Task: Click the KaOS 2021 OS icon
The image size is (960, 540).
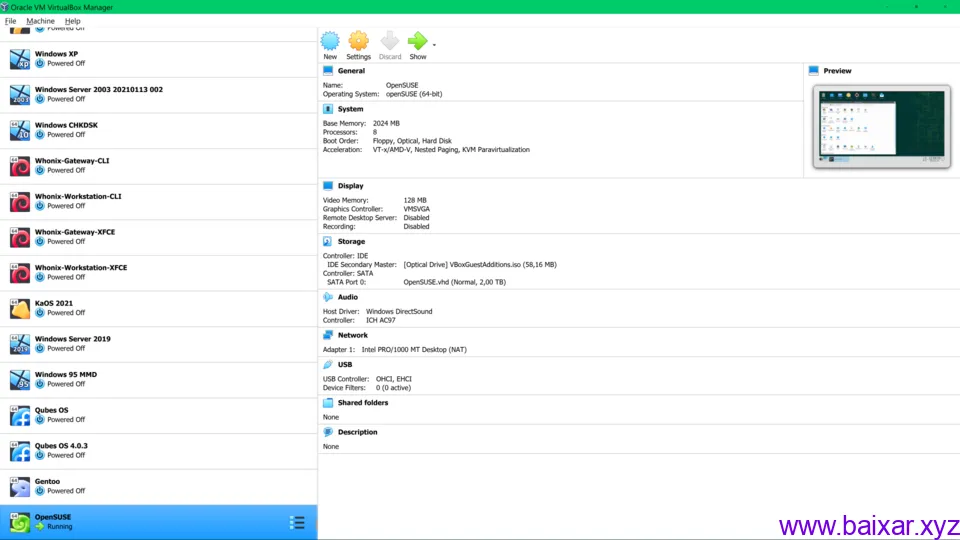Action: [x=20, y=308]
